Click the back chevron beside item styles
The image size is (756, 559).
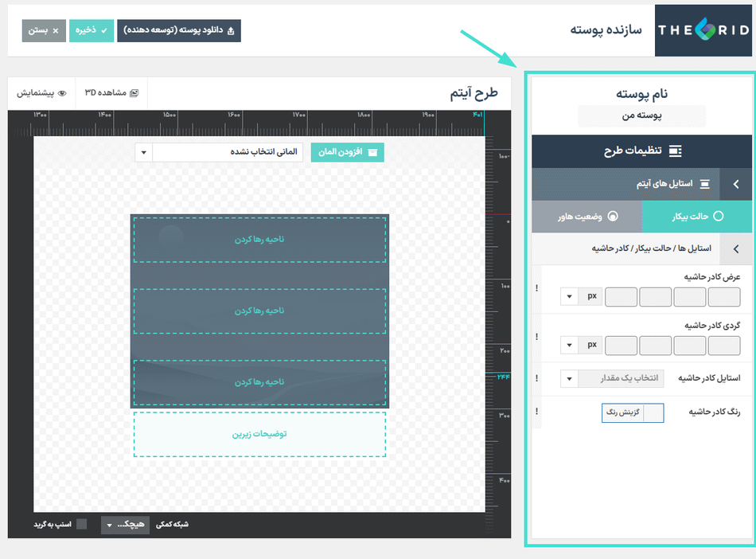point(735,184)
